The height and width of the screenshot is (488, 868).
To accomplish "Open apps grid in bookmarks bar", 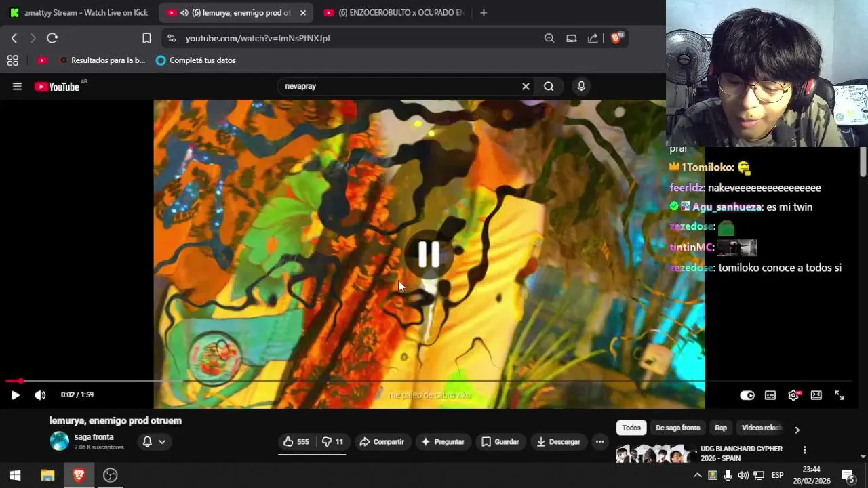I will click(12, 60).
